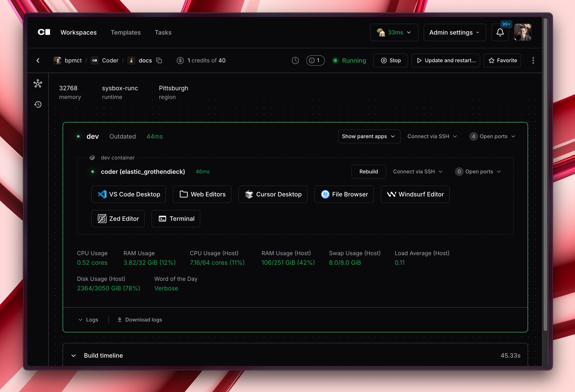
Task: Go back with the left chevron arrow
Action: pyautogui.click(x=38, y=60)
